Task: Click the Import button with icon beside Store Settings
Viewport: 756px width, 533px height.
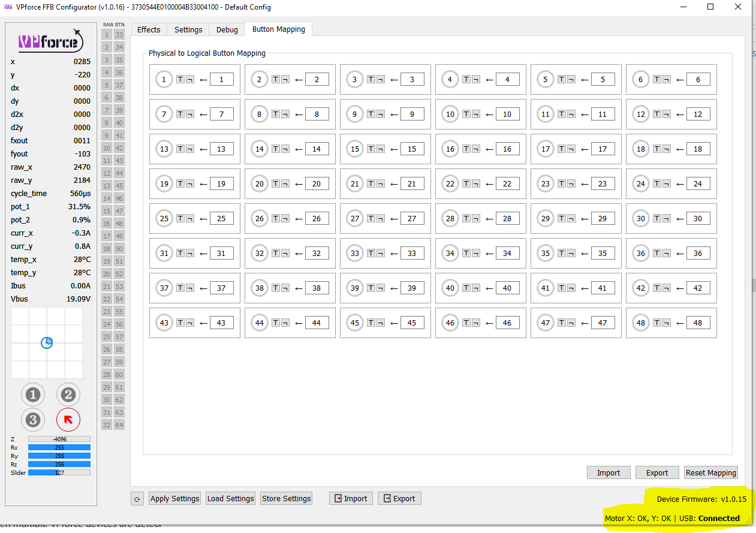Action: [351, 498]
